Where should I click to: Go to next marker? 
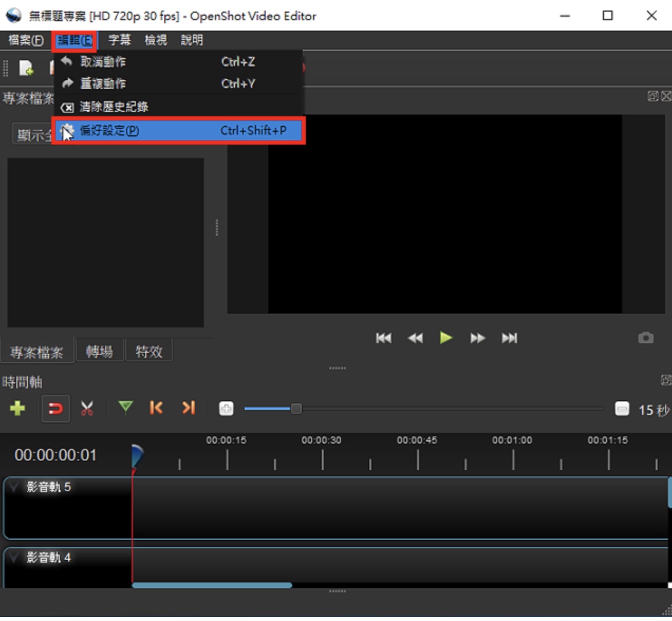tap(189, 408)
